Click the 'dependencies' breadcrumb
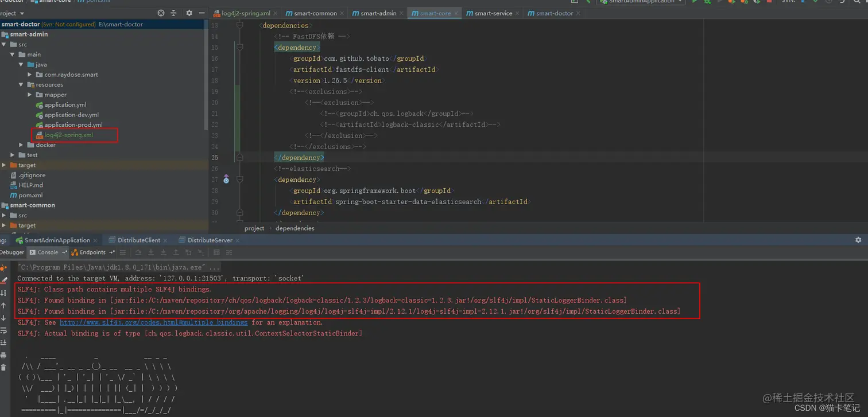 click(295, 228)
